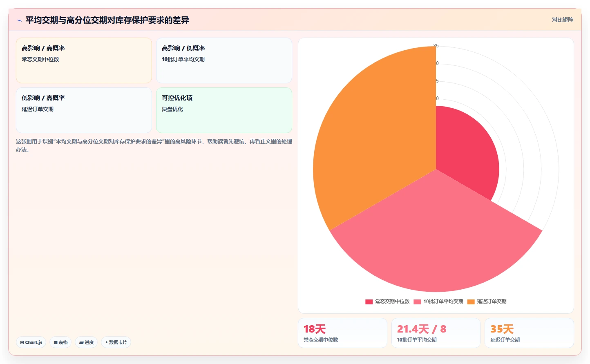This screenshot has width=590, height=364.
Task: Open the 高影响 / 高概率 matrix card
Action: pyautogui.click(x=84, y=60)
